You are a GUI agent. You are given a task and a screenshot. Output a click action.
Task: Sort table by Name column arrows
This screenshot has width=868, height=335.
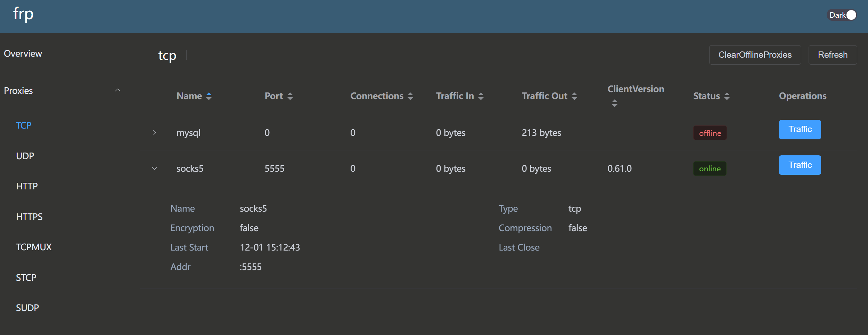[209, 96]
